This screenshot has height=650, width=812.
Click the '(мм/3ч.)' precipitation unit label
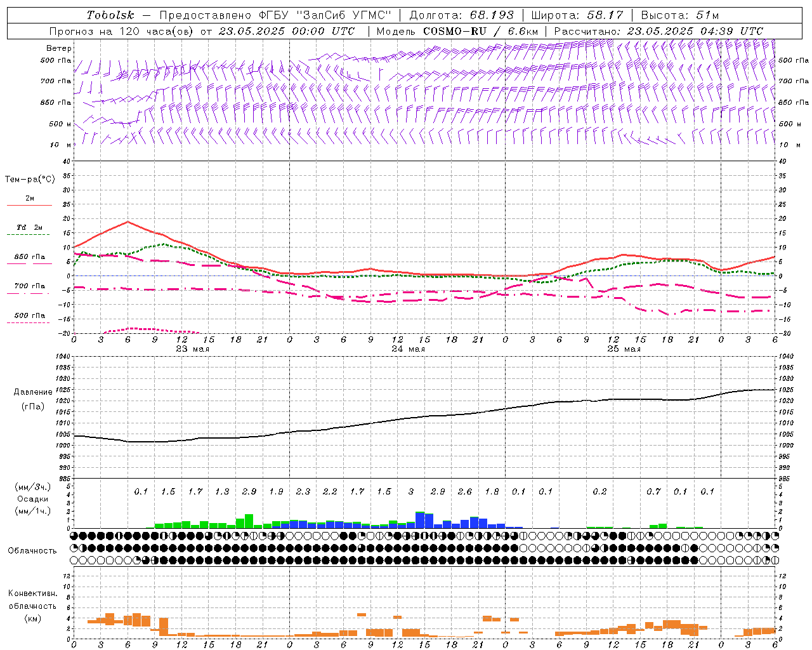pos(32,487)
